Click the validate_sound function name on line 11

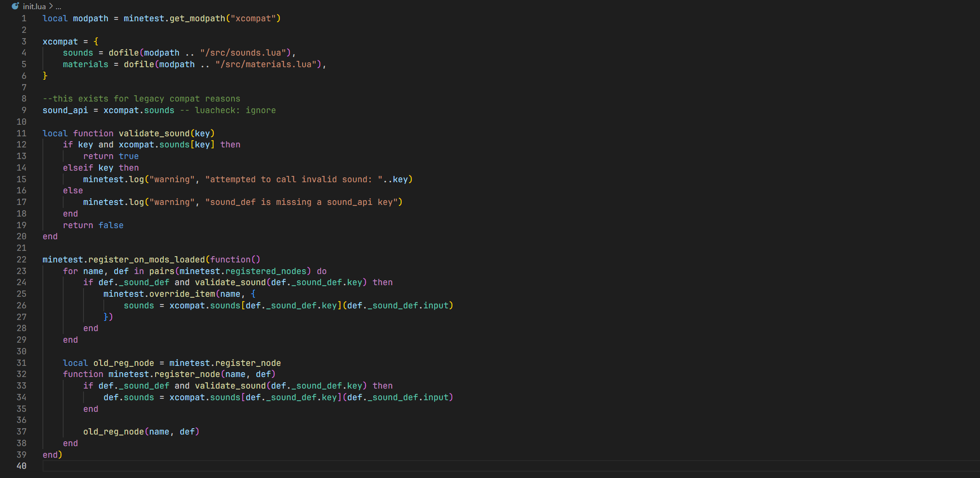pyautogui.click(x=154, y=133)
